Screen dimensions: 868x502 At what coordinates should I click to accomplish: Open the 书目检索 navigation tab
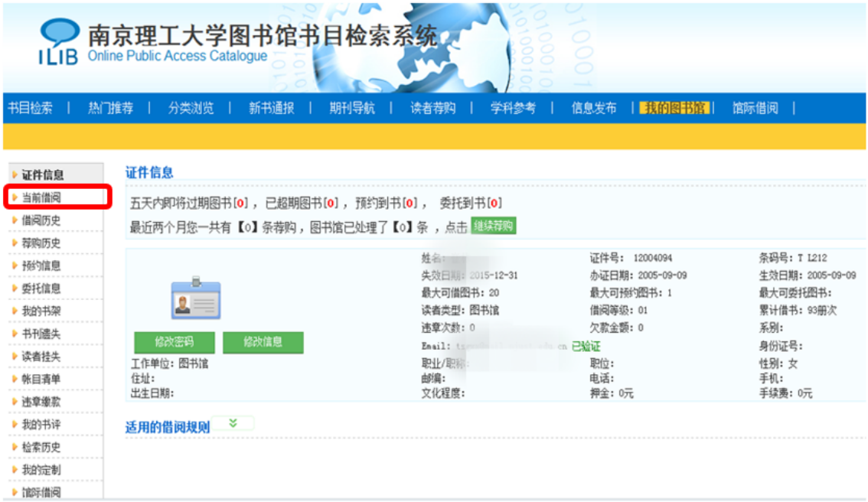point(31,108)
